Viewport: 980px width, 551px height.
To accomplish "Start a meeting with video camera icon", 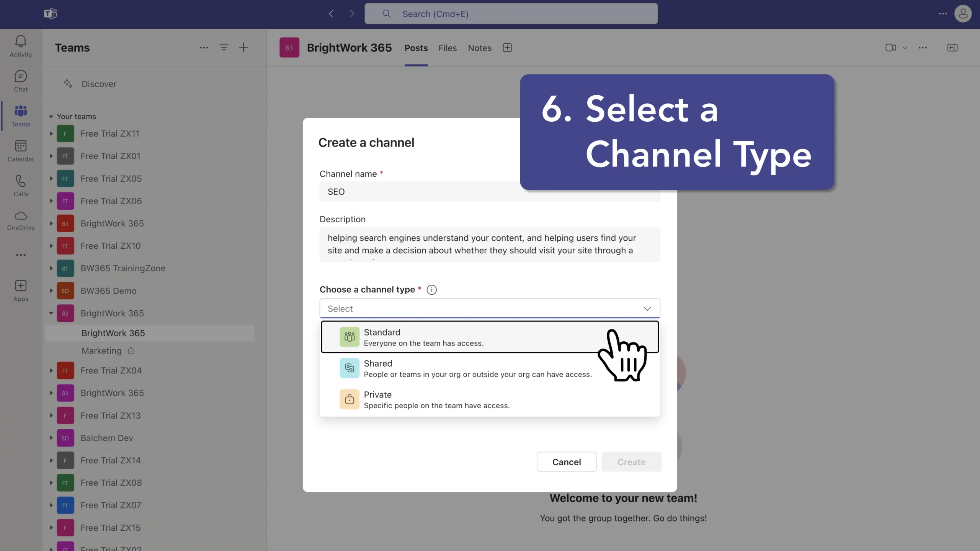I will (x=890, y=48).
